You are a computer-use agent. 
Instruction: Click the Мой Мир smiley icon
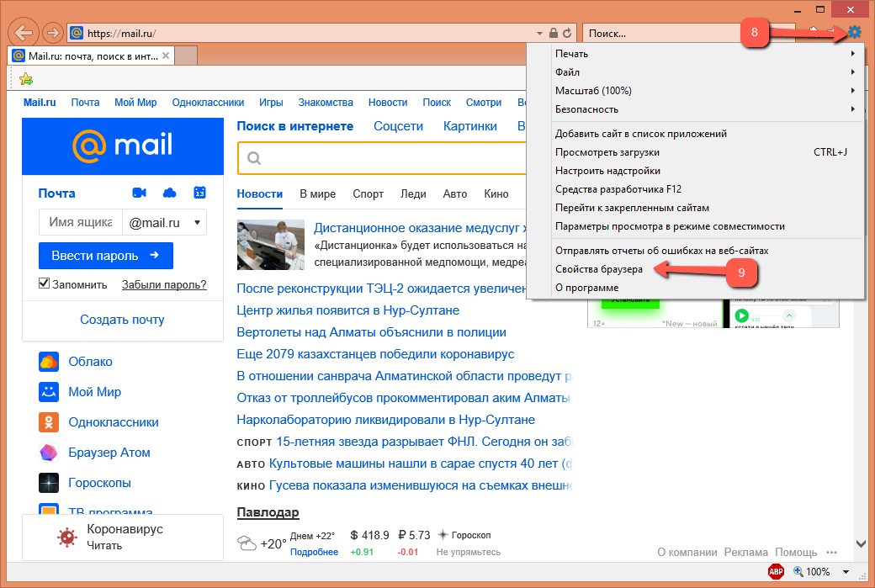[49, 392]
